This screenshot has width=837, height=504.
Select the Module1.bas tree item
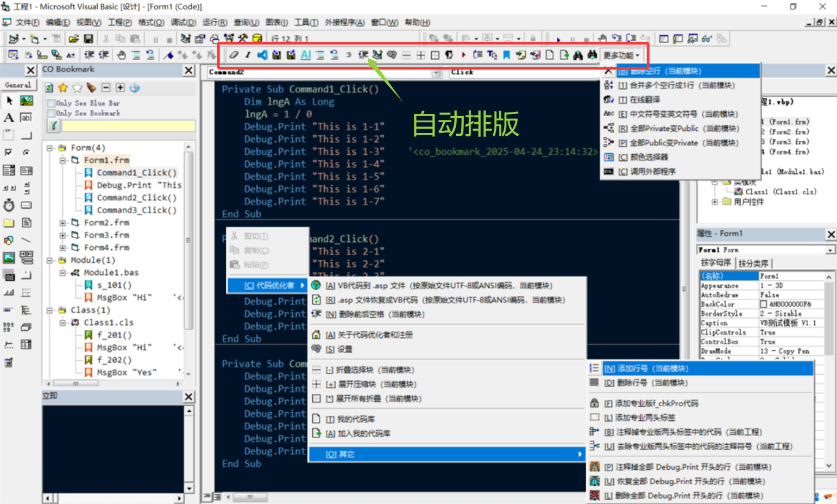tap(111, 273)
